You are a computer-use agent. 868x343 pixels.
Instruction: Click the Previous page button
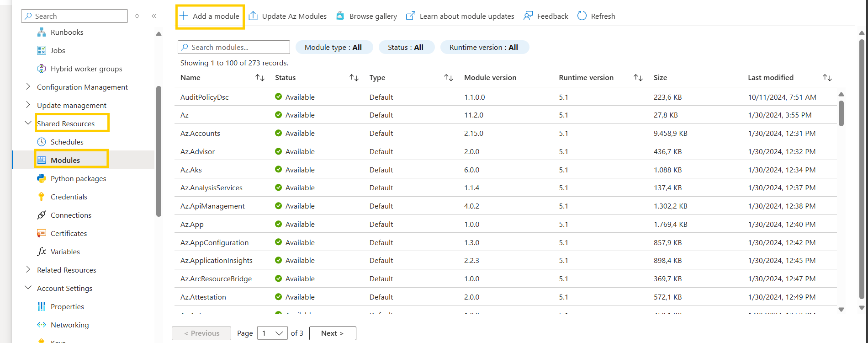click(201, 333)
